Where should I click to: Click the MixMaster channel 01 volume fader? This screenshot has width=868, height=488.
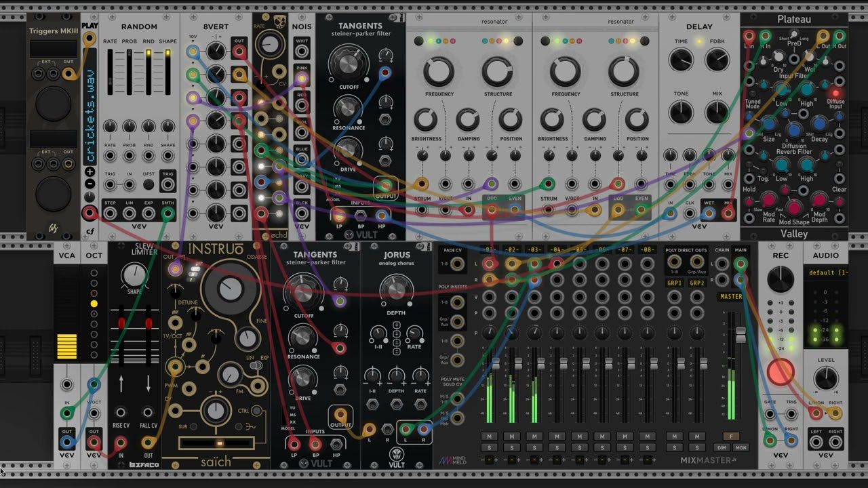(496, 364)
